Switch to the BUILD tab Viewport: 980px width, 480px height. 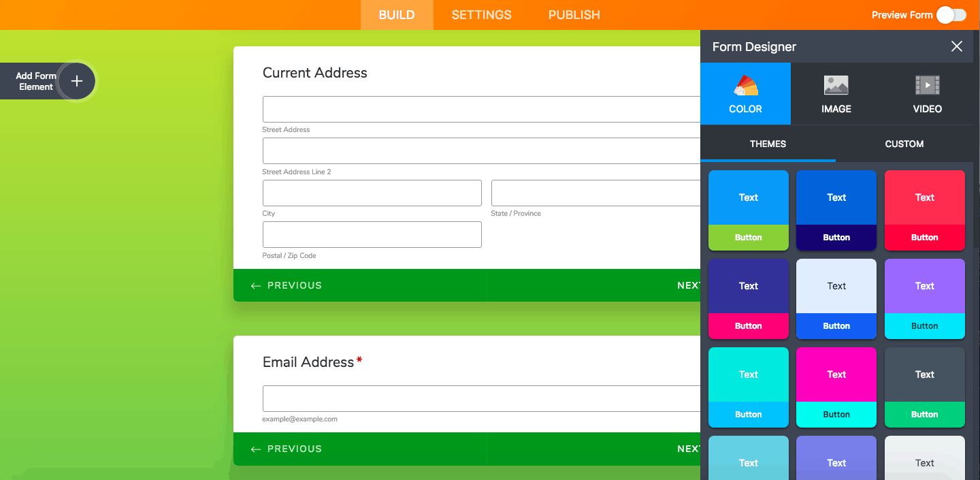(397, 15)
